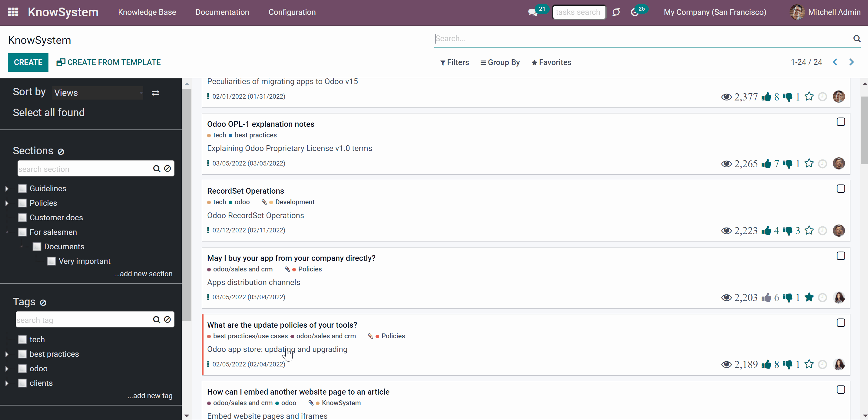This screenshot has width=868, height=420.
Task: Open the Documentation menu
Action: (222, 12)
